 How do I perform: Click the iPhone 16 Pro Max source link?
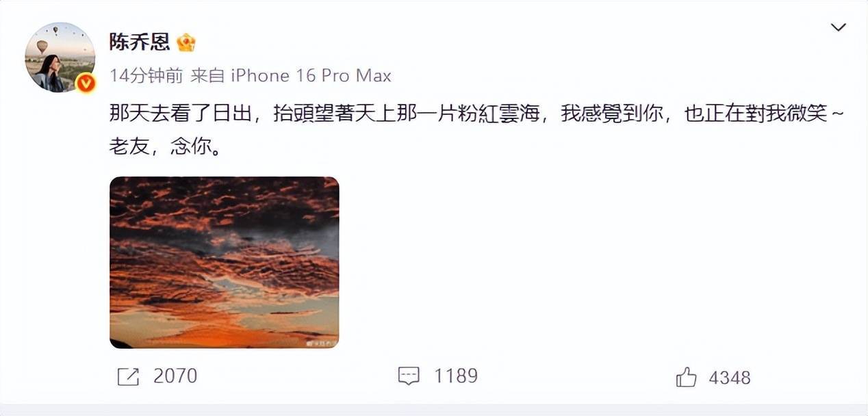click(x=310, y=75)
